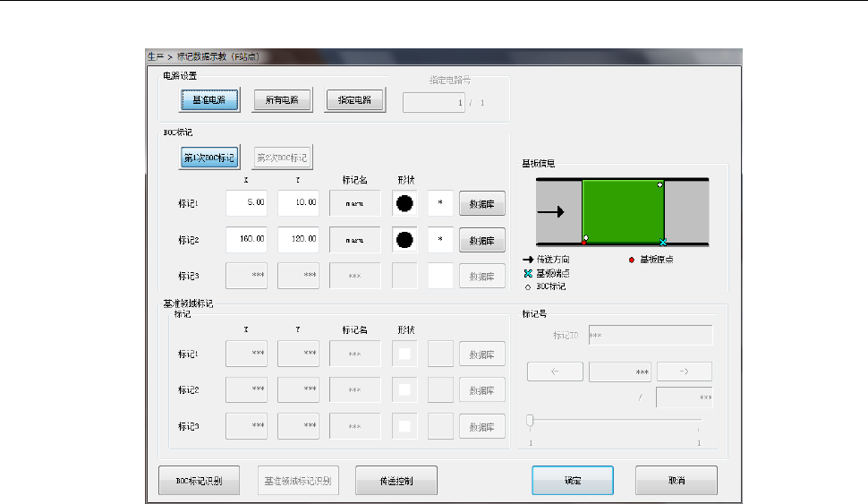Click the 标记1 black circle shape icon

pyautogui.click(x=404, y=203)
